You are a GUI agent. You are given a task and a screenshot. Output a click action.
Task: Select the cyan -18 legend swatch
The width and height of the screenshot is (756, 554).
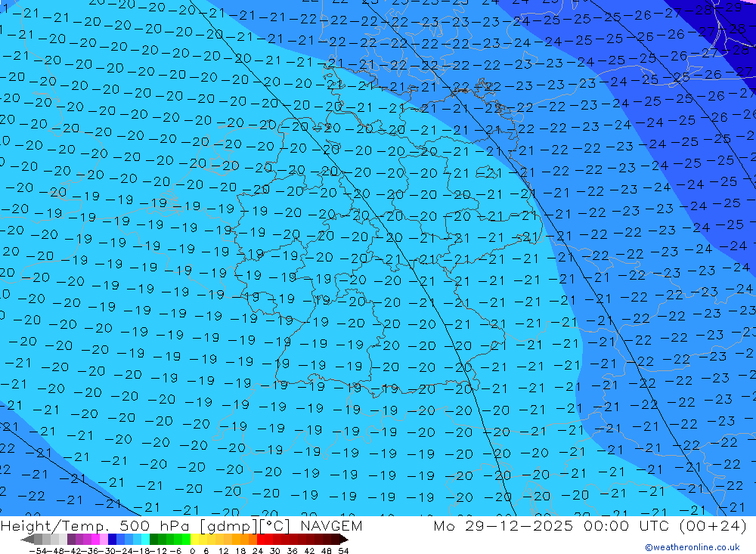[145, 539]
